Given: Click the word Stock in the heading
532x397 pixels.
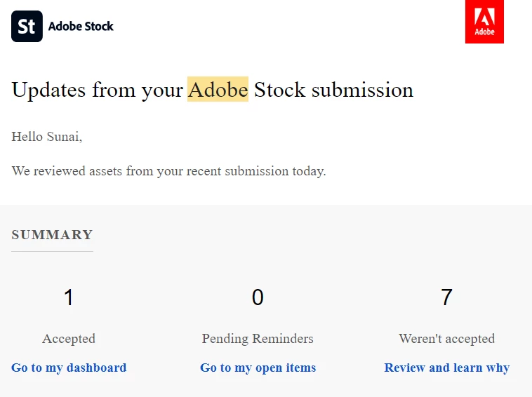Looking at the screenshot, I should [279, 90].
